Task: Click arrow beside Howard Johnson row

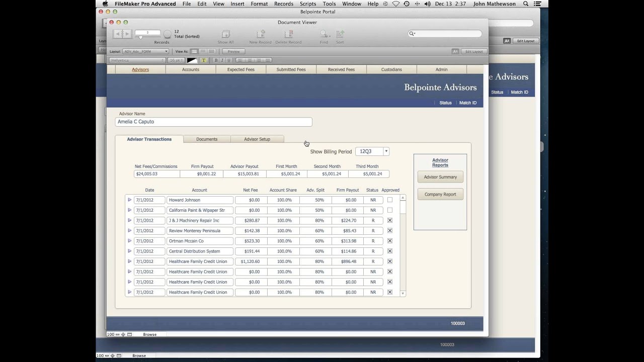Action: 129,200
